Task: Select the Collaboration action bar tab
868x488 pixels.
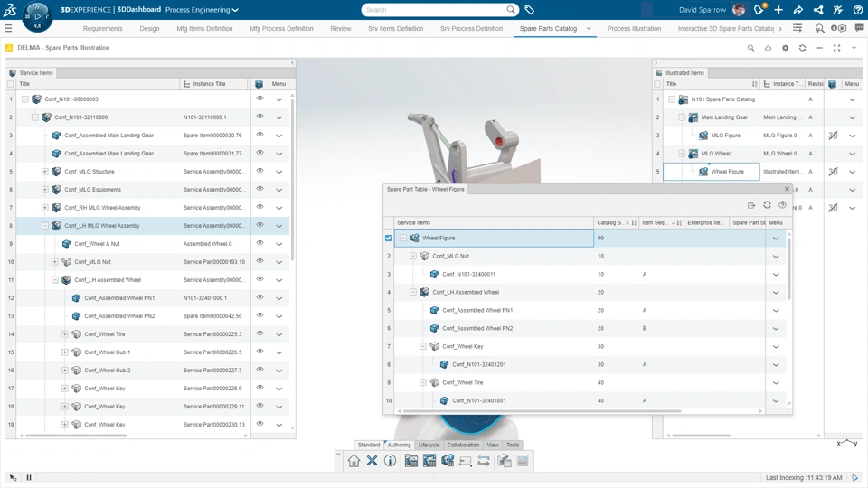Action: click(463, 445)
